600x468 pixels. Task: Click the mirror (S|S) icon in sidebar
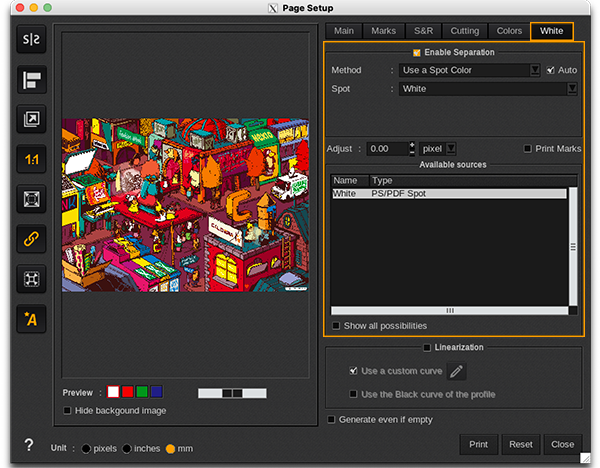pyautogui.click(x=31, y=40)
